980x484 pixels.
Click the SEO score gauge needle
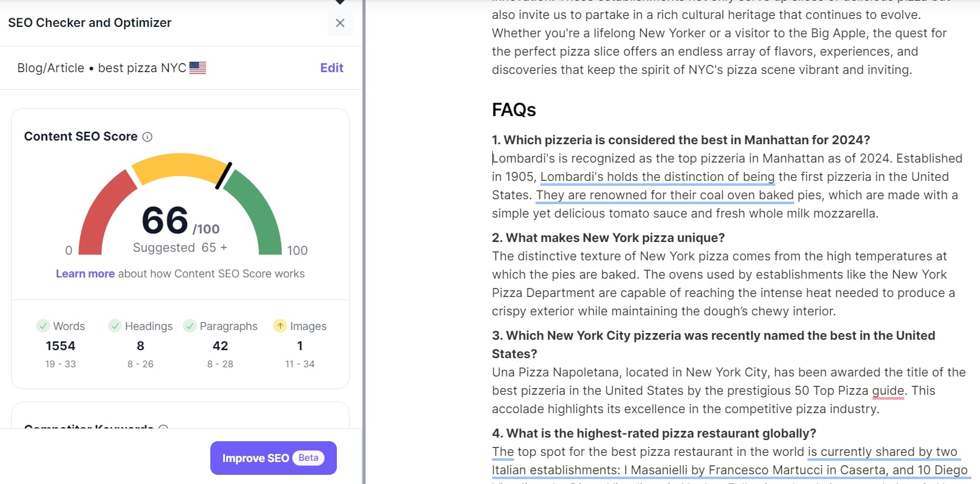pos(223,175)
